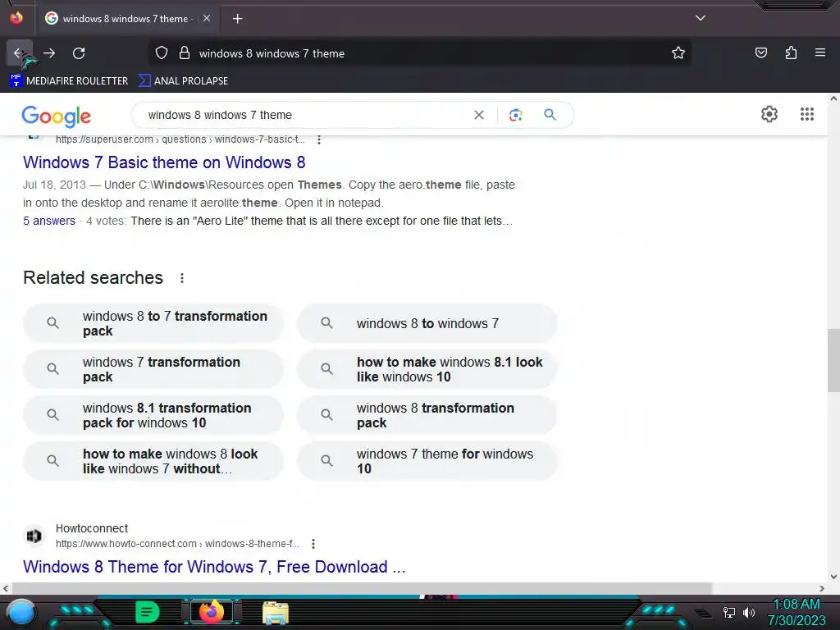This screenshot has height=630, width=840.
Task: Click the scroll down arrow
Action: [833, 577]
